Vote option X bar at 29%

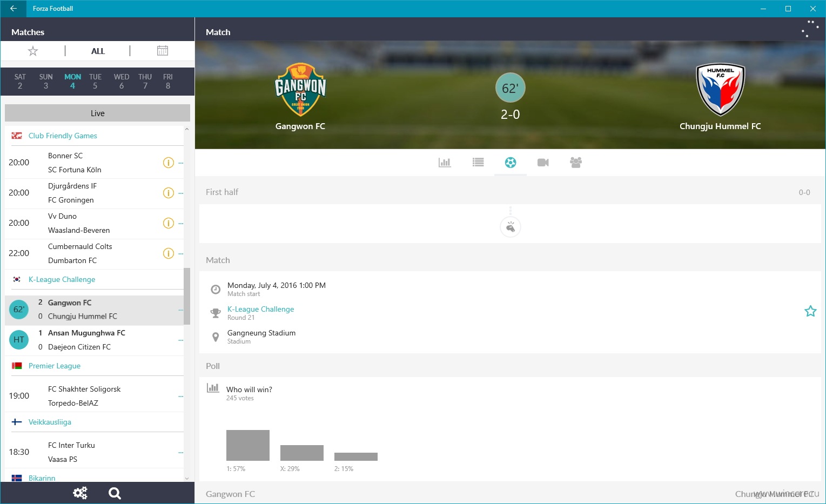click(x=302, y=453)
